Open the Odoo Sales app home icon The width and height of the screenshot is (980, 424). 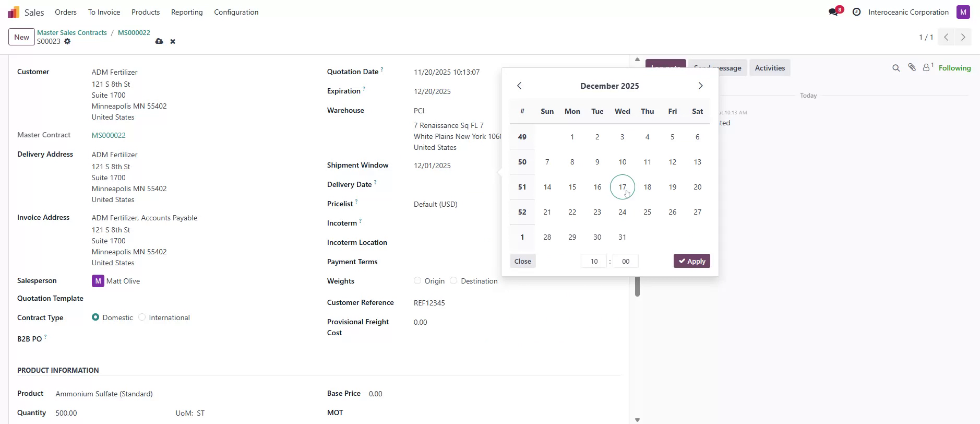click(14, 12)
